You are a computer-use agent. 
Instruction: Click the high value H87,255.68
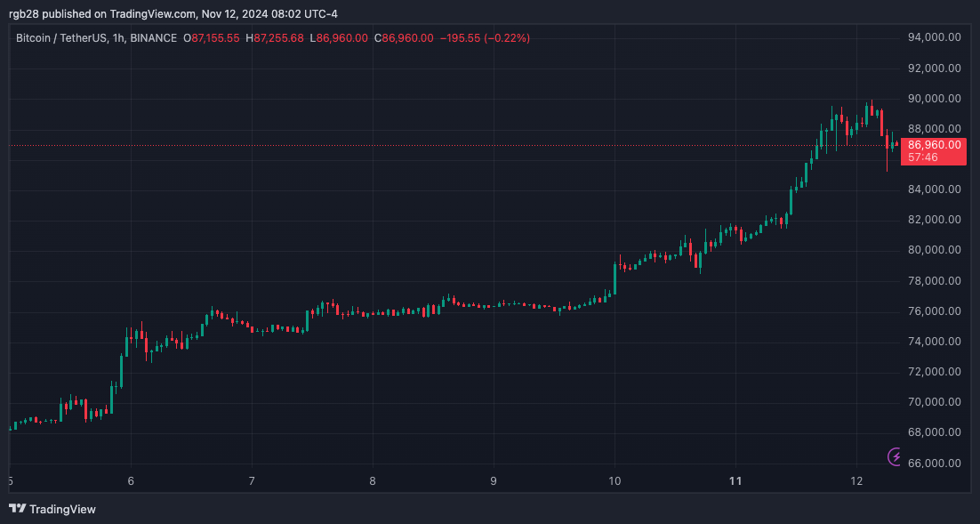[275, 38]
